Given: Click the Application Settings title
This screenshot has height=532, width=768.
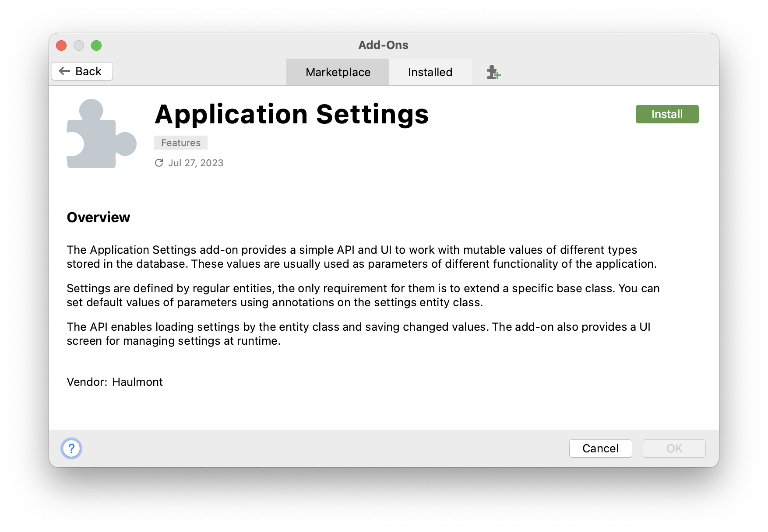Looking at the screenshot, I should click(292, 115).
